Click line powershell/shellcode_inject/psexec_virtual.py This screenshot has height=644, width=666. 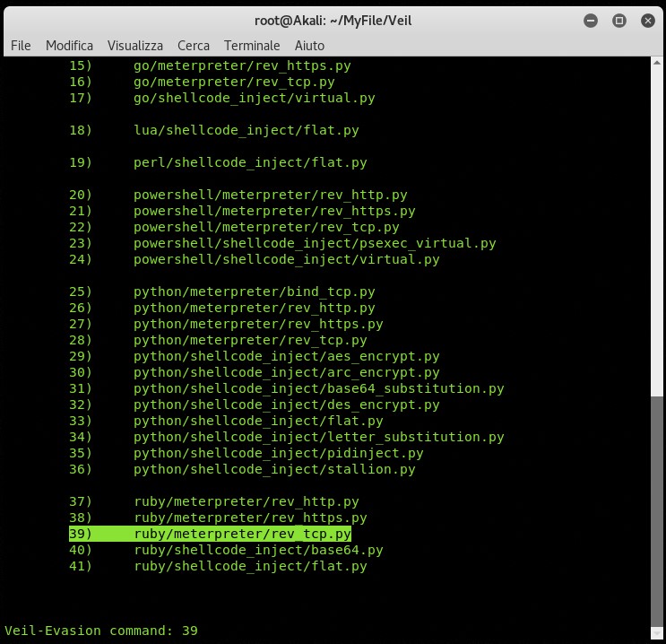[315, 244]
